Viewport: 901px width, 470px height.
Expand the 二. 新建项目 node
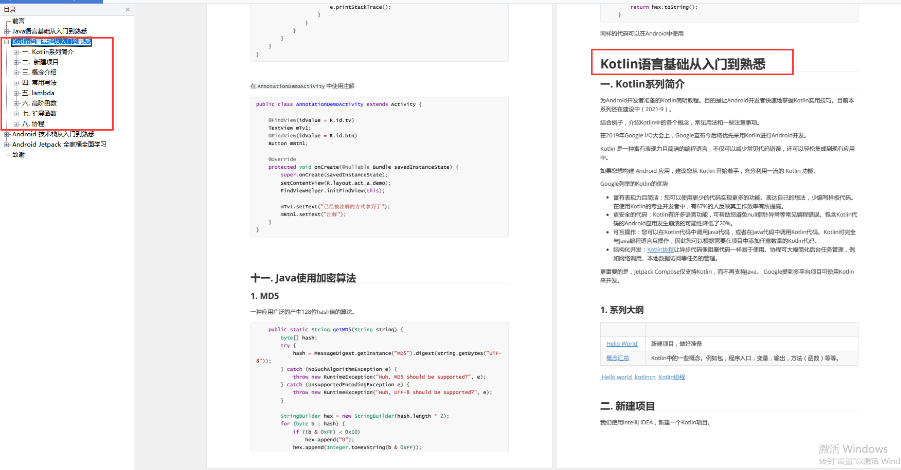click(17, 62)
